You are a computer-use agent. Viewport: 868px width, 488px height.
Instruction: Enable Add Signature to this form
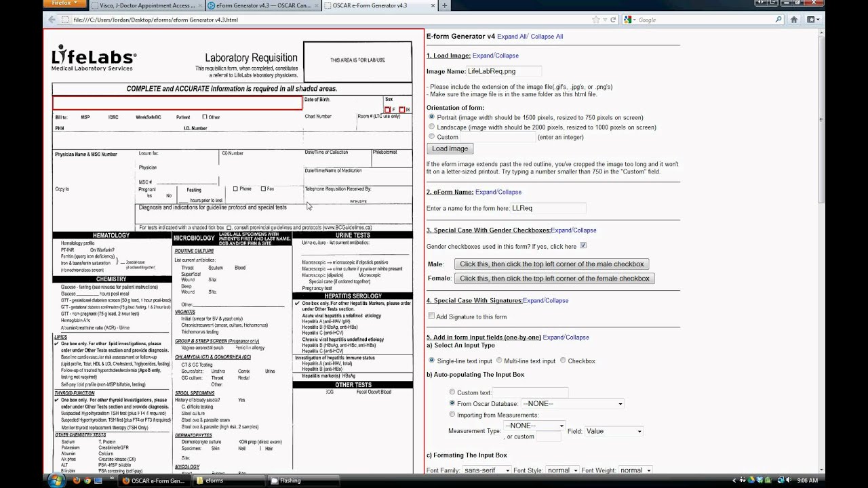point(431,316)
